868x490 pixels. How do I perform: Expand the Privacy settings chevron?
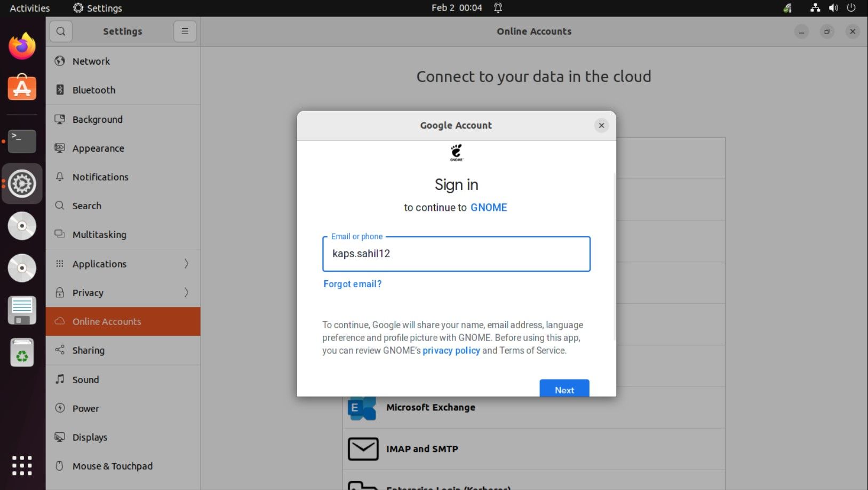point(186,293)
